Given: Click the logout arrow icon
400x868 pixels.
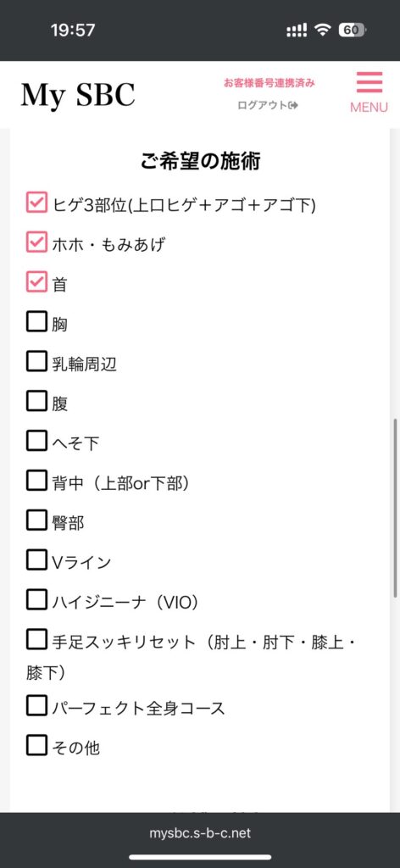Looking at the screenshot, I should (x=293, y=105).
